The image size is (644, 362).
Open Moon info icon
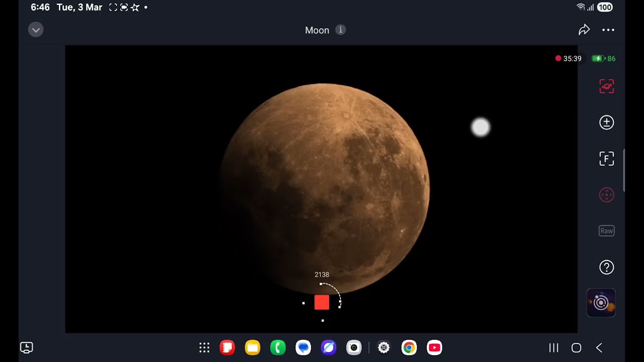(341, 30)
